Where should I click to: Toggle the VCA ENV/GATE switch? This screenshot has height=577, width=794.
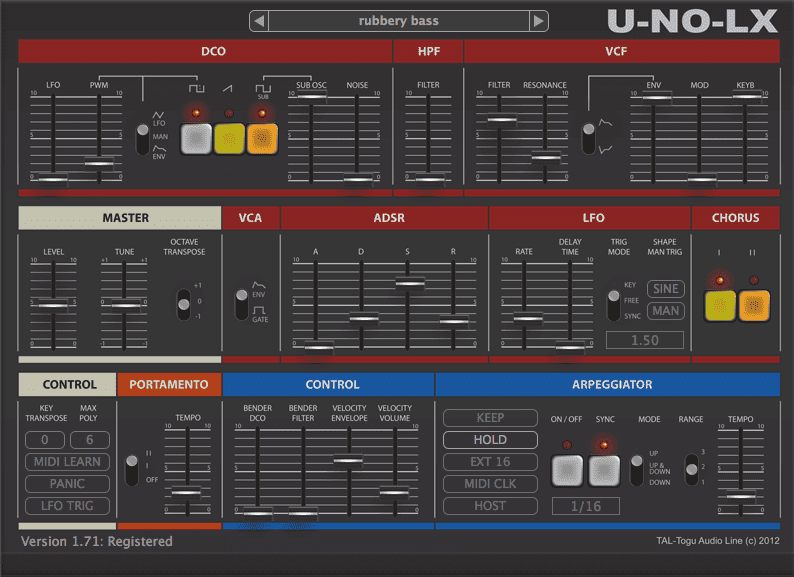click(242, 304)
